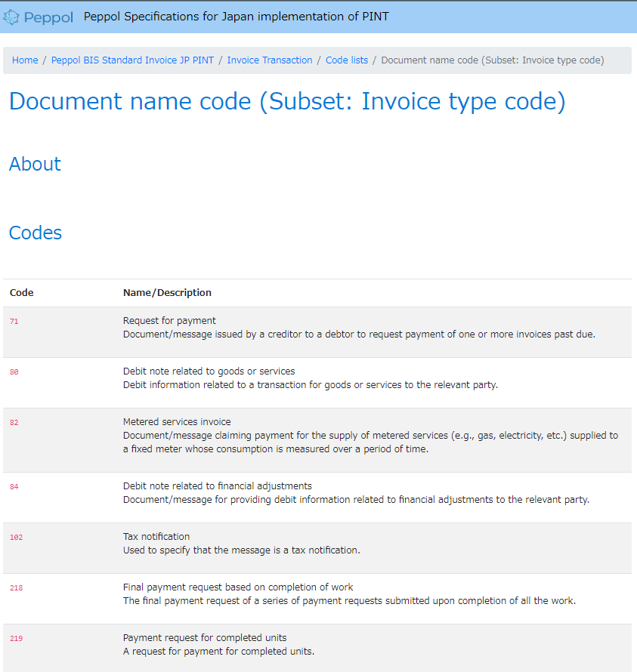Click description about invoices past due
This screenshot has height=672, width=637.
tap(359, 334)
